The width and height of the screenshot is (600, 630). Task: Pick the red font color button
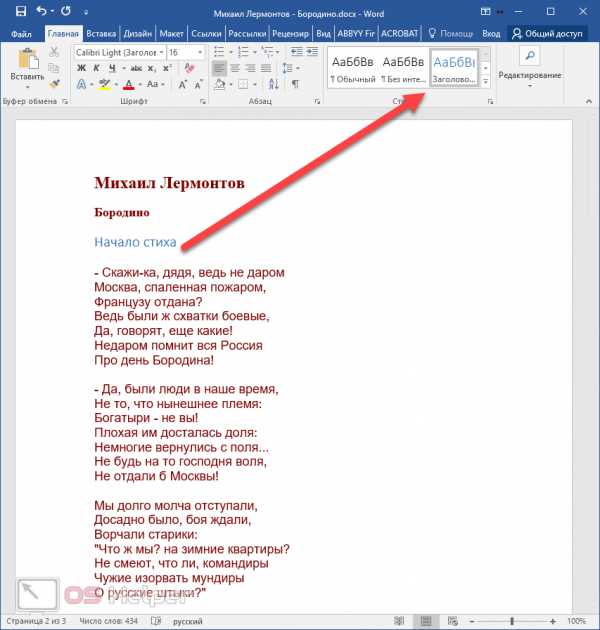(129, 84)
